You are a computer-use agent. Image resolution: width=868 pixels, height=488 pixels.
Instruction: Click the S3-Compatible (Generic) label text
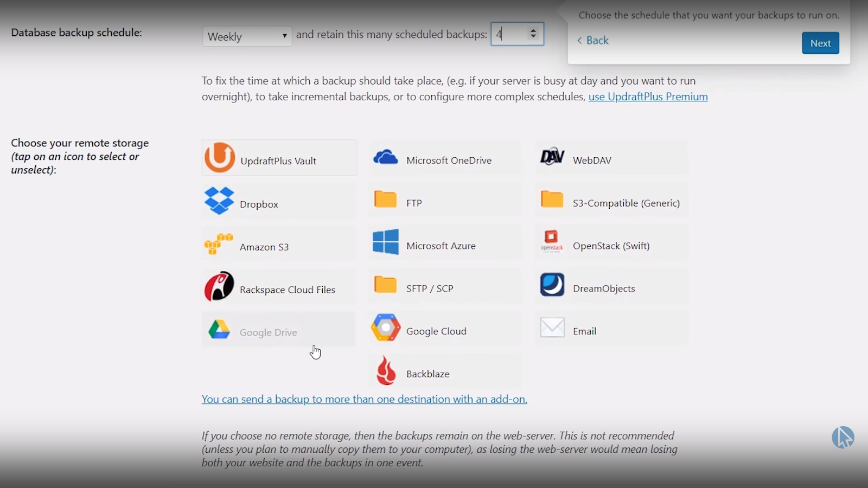click(x=627, y=203)
